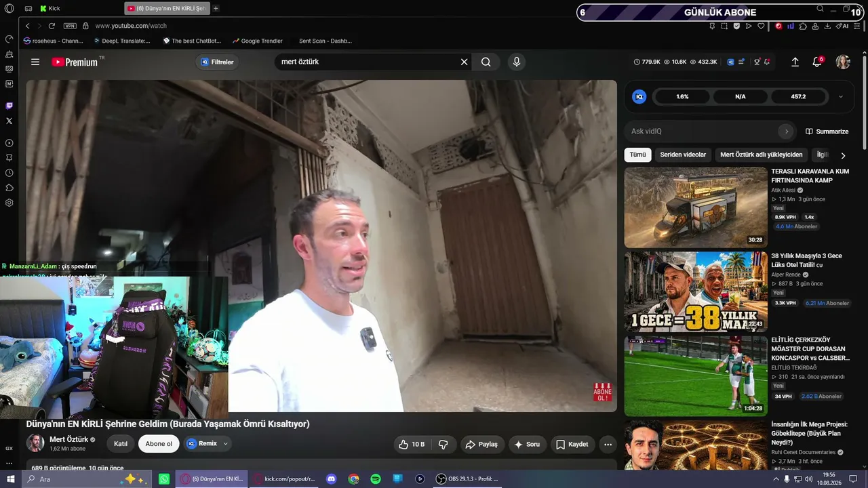Open Opera sidebar settings gear
The image size is (868, 488).
tap(9, 203)
